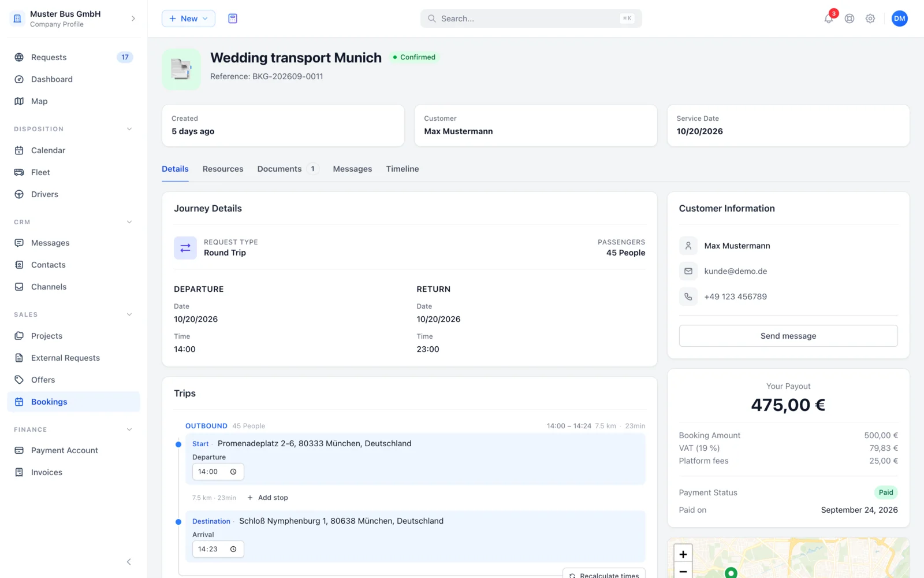The height and width of the screenshot is (578, 924).
Task: Collapse the CRM section
Action: point(129,222)
